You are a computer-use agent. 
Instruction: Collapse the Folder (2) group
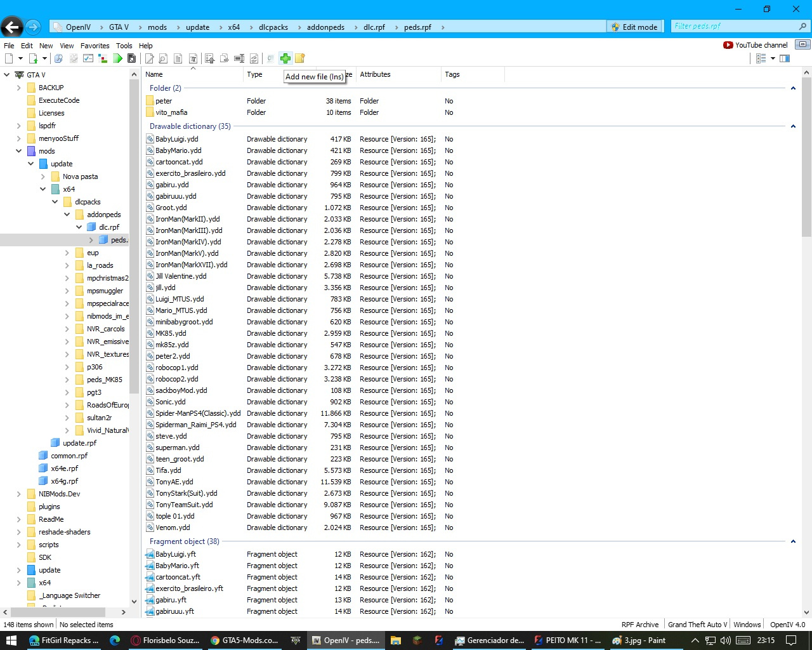(793, 88)
